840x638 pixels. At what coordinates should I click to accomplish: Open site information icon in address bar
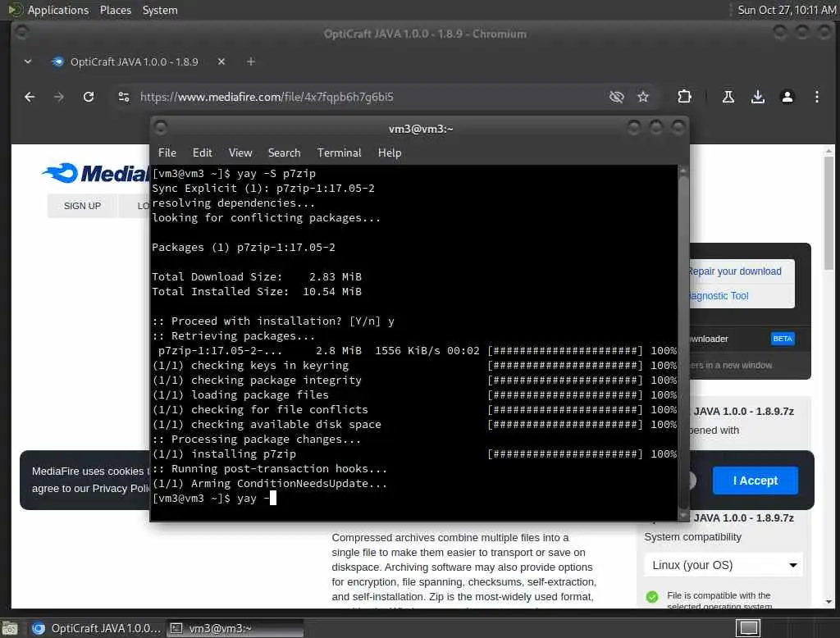click(x=124, y=97)
